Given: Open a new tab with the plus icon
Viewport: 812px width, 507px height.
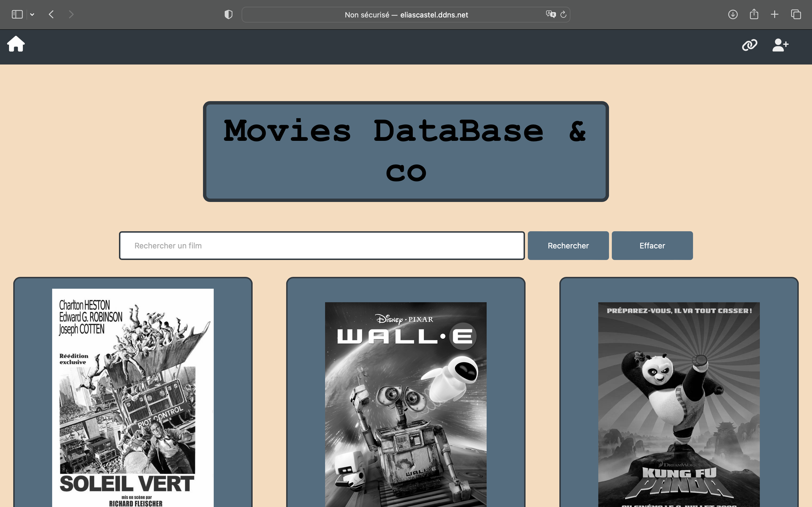Looking at the screenshot, I should 775,14.
